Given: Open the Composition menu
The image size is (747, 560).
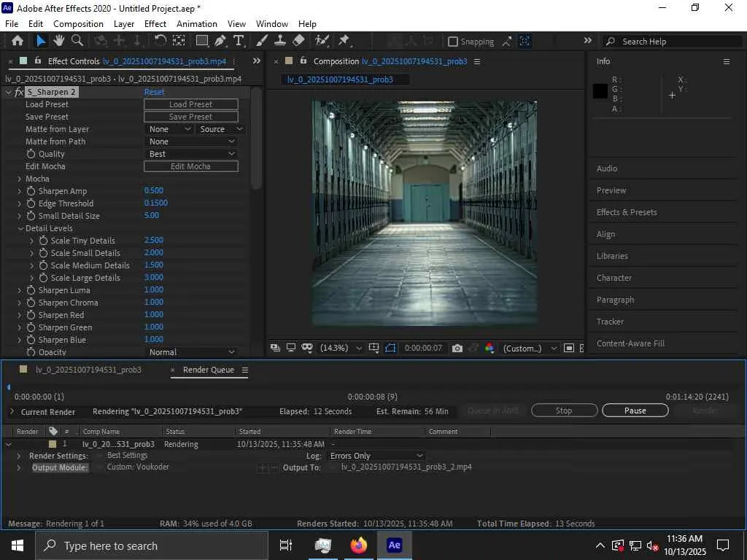Looking at the screenshot, I should [78, 24].
